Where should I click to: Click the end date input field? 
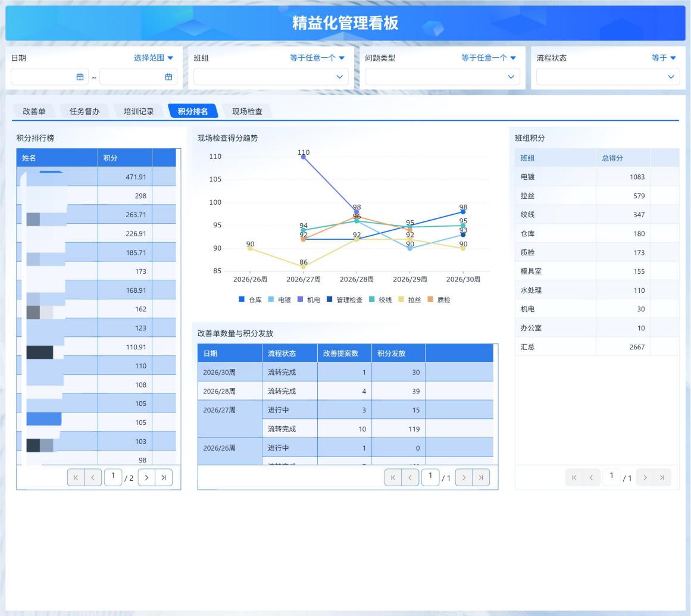(x=138, y=77)
